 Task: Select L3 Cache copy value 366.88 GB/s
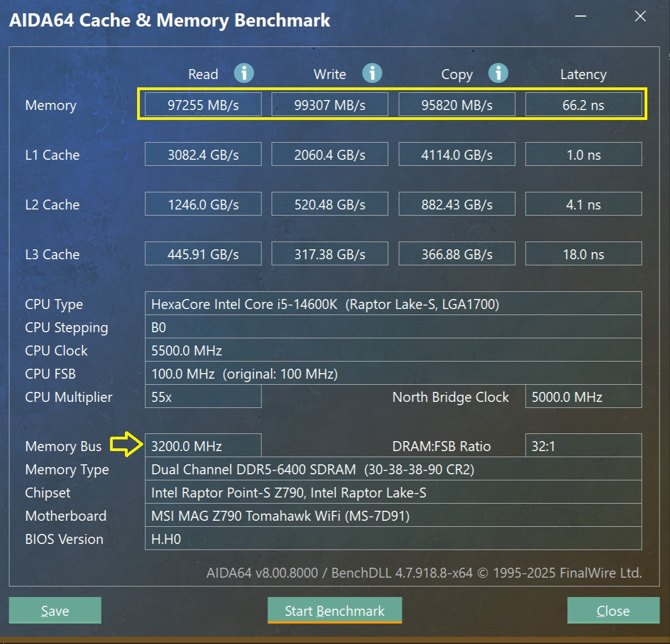coord(457,254)
